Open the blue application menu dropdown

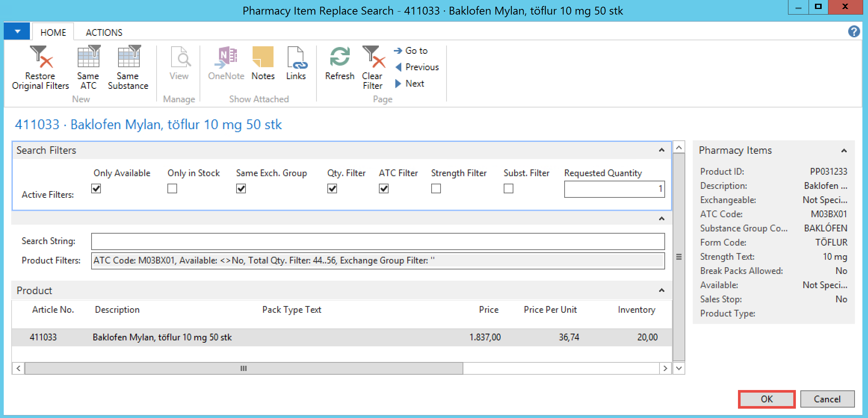(x=17, y=31)
